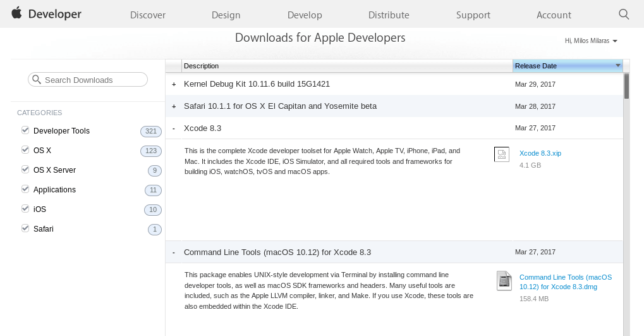Click the Downloads for Apple Developers heading
The height and width of the screenshot is (336, 644).
coord(320,38)
